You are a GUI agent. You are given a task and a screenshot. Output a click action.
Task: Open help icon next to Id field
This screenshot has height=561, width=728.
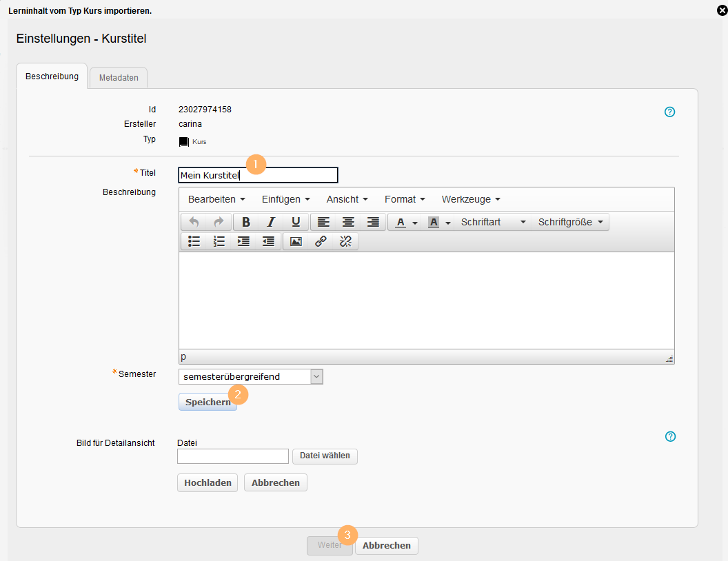pos(669,112)
